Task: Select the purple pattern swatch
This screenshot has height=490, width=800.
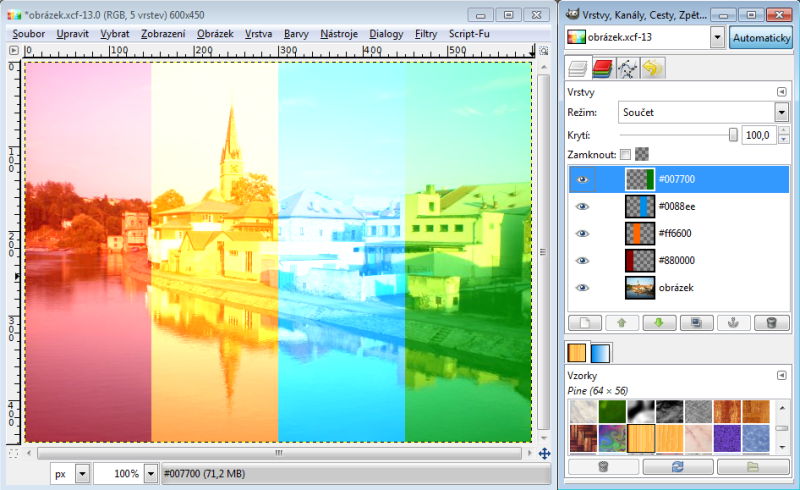Action: (x=727, y=438)
